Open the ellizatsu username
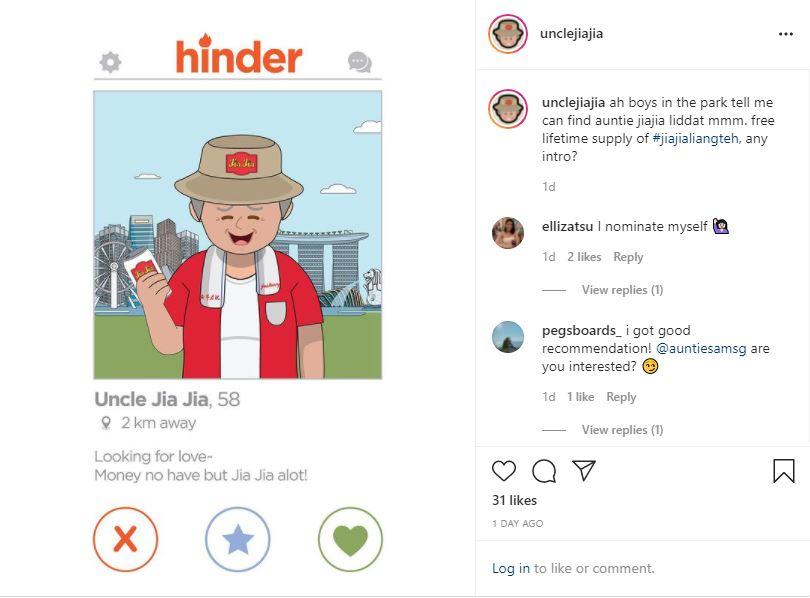This screenshot has width=810, height=598. 567,226
